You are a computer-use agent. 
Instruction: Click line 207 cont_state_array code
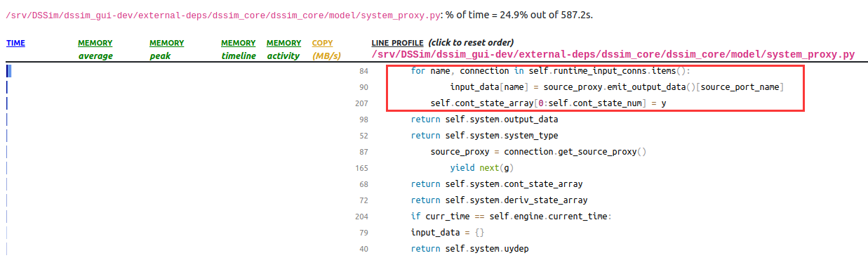548,103
